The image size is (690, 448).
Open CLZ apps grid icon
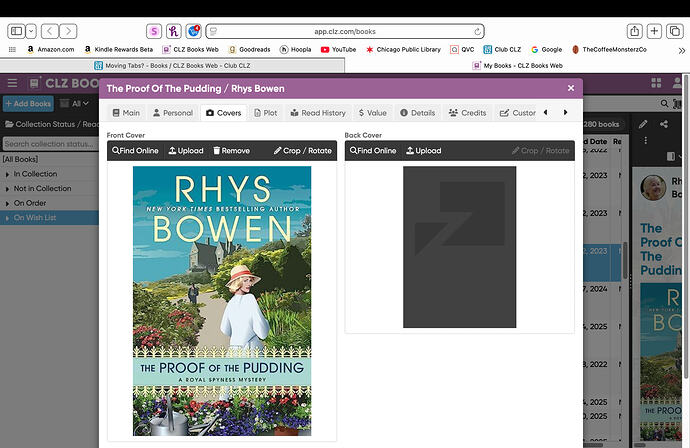pyautogui.click(x=656, y=83)
